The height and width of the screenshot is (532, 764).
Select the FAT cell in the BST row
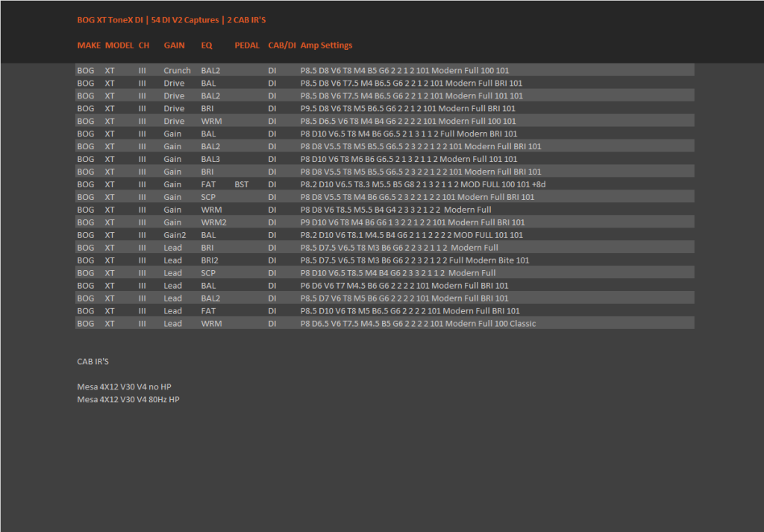tap(208, 184)
